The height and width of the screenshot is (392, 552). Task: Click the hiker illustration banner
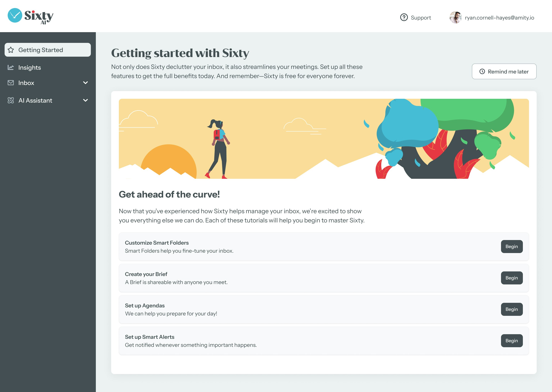point(324,139)
